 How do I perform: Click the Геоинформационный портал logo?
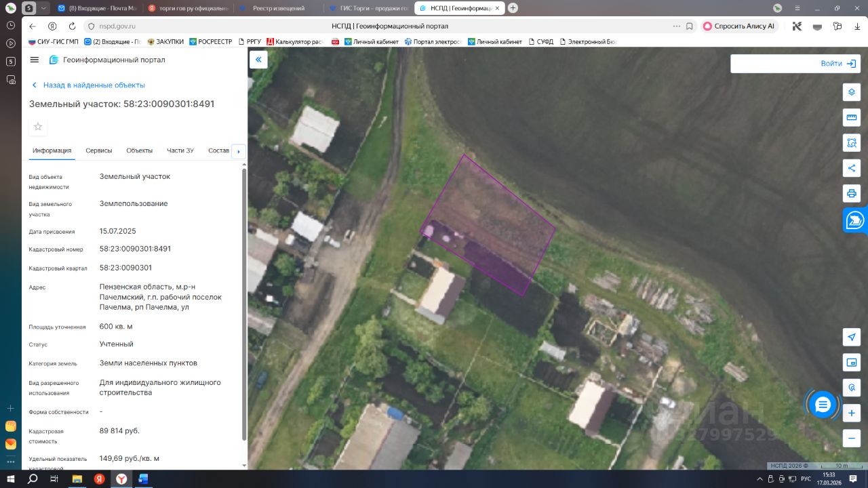107,60
